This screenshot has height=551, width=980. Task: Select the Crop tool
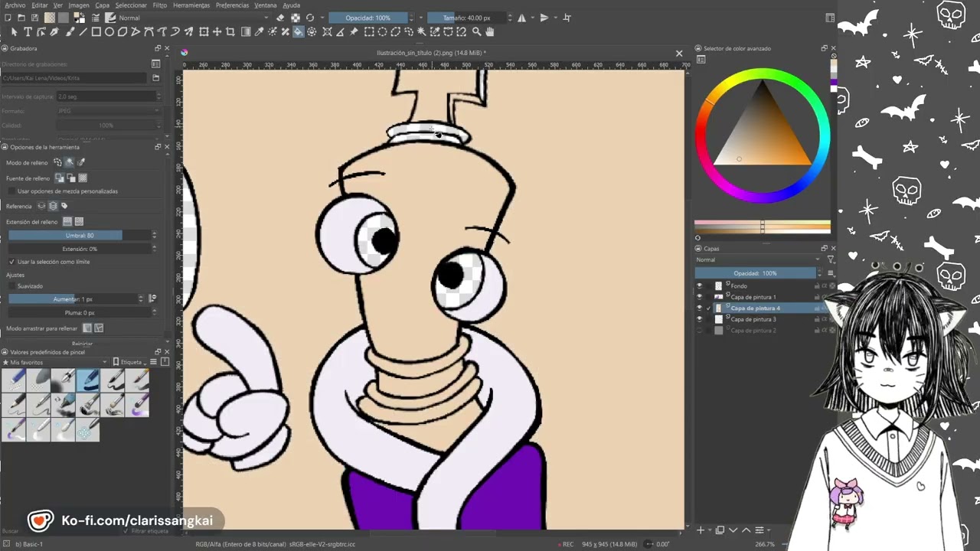pos(231,32)
